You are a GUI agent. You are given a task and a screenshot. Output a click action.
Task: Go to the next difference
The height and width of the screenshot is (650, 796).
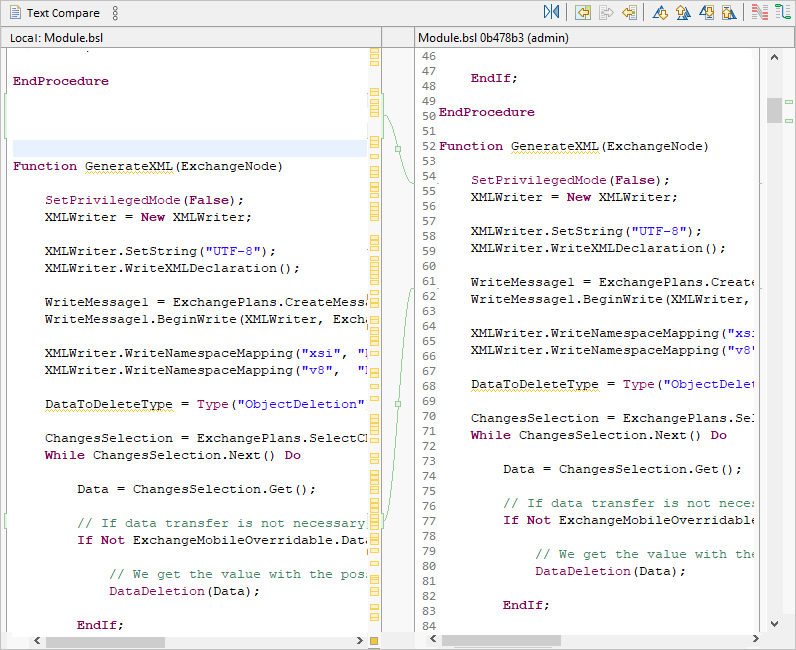tap(660, 13)
